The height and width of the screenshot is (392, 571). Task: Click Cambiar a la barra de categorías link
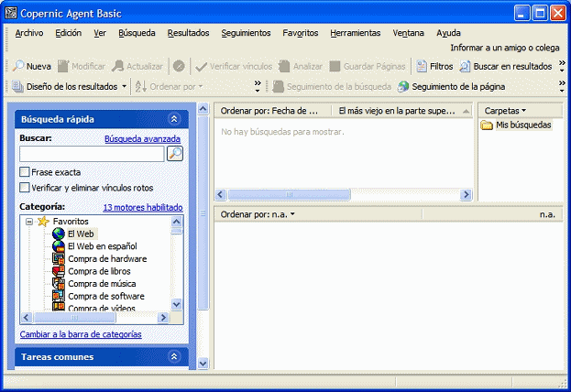(x=81, y=333)
